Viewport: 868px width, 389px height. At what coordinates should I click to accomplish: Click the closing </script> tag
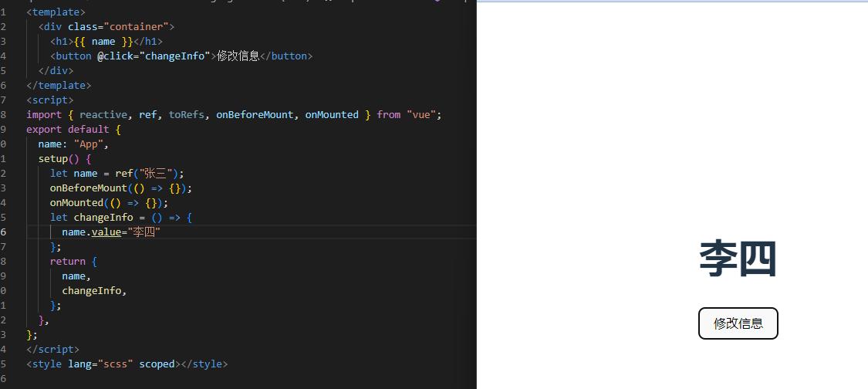[x=52, y=349]
